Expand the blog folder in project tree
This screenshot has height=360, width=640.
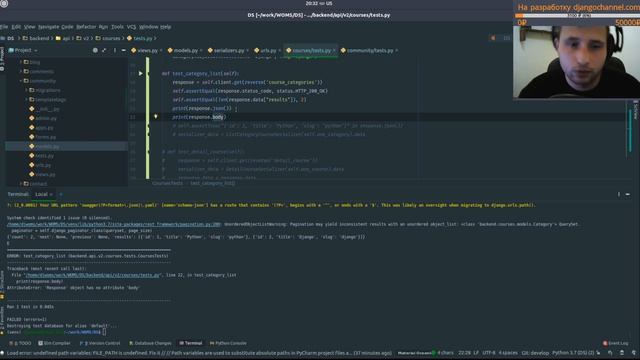21,62
